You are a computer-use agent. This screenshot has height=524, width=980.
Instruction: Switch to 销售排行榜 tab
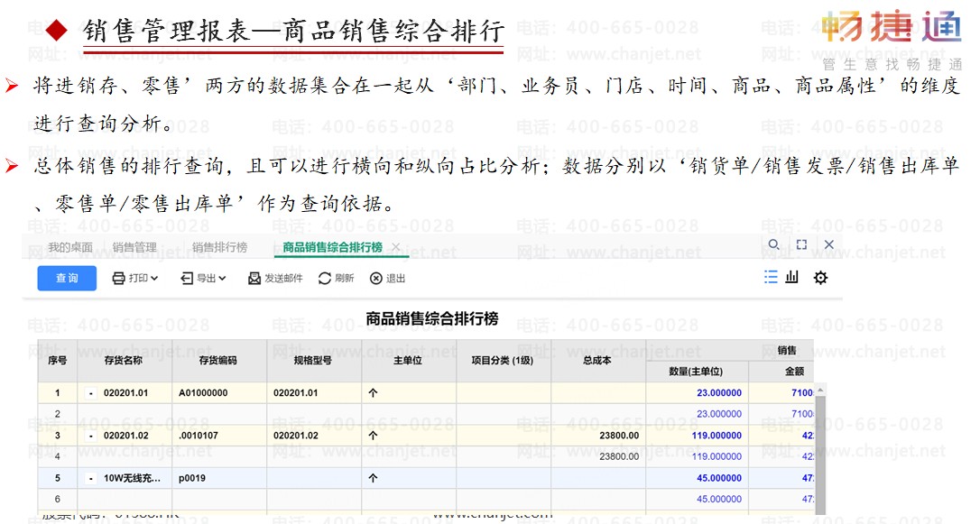click(219, 247)
